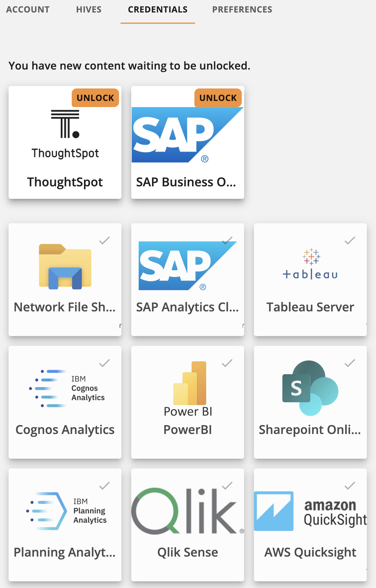Toggle checkmark on Cognos Analytics card
The height and width of the screenshot is (588, 376).
click(x=104, y=363)
